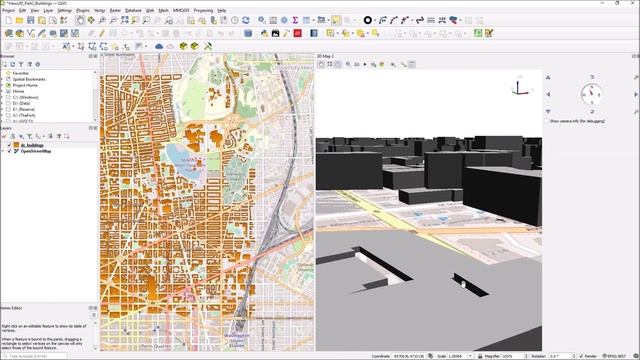Click the 3D compass rotation dial
The width and height of the screenshot is (640, 360).
[591, 94]
